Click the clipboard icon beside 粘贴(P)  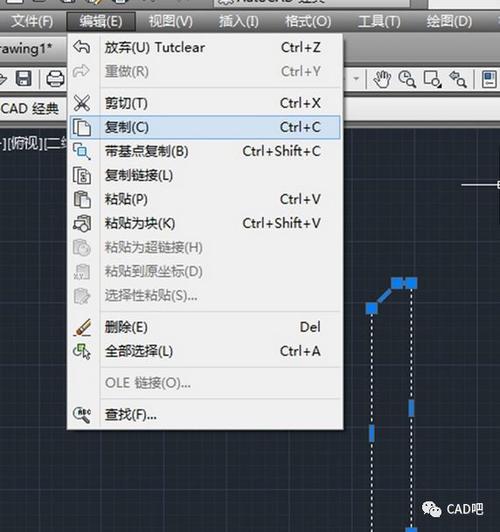point(82,200)
